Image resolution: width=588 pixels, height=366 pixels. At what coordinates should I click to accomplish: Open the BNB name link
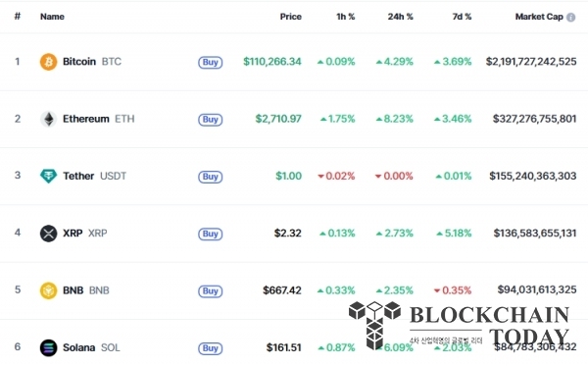86,290
